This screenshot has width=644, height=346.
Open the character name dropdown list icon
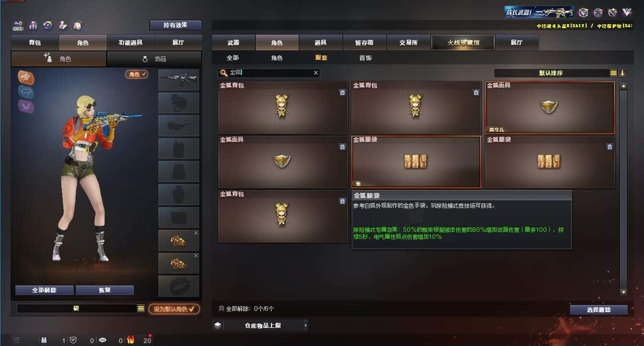(x=141, y=309)
